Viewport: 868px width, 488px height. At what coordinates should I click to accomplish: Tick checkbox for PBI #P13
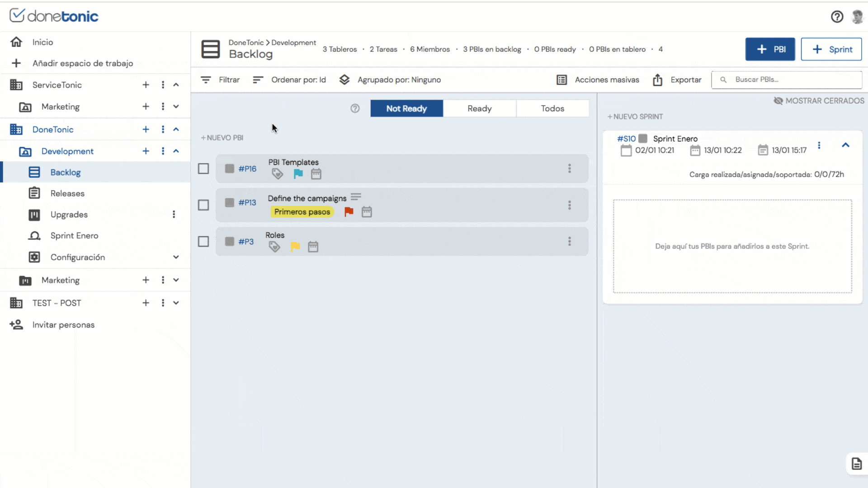203,205
